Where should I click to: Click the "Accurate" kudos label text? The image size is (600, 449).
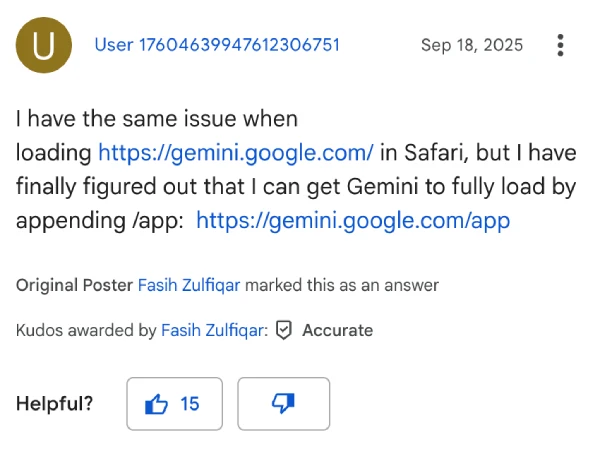pos(337,330)
